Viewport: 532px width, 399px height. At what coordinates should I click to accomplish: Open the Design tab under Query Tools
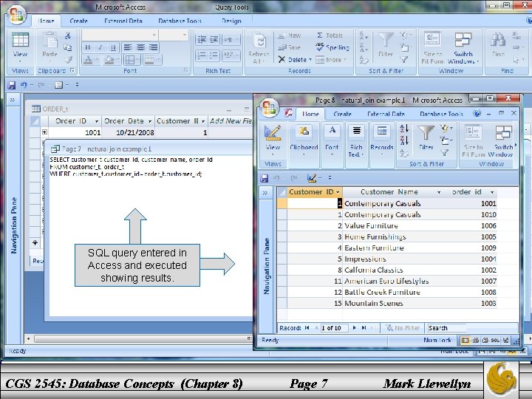tap(231, 21)
